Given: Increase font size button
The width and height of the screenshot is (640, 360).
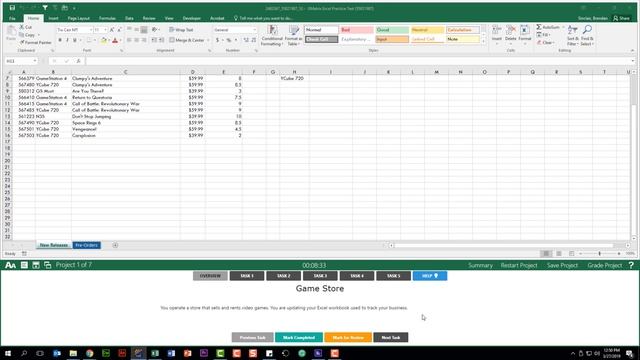Looking at the screenshot, I should 112,30.
